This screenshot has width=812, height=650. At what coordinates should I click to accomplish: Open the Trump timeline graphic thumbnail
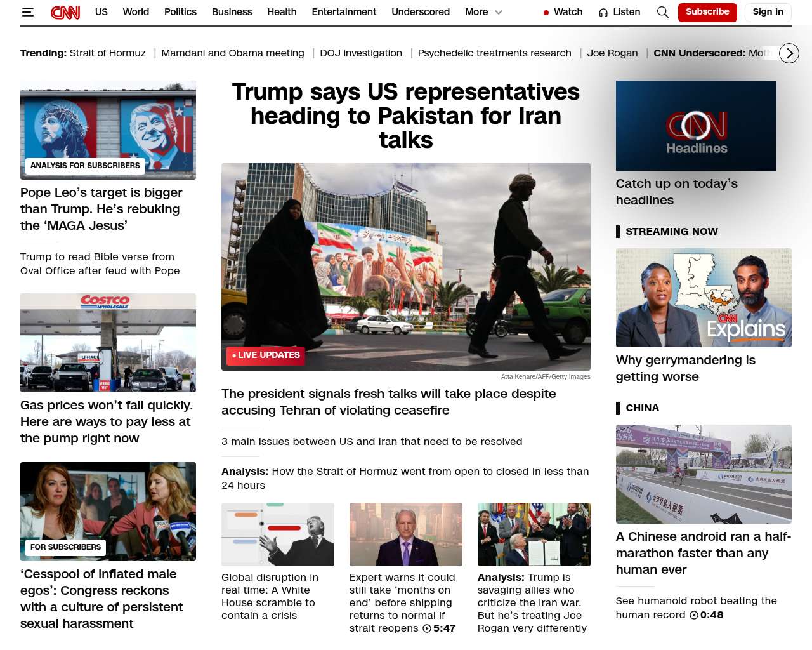coord(278,534)
